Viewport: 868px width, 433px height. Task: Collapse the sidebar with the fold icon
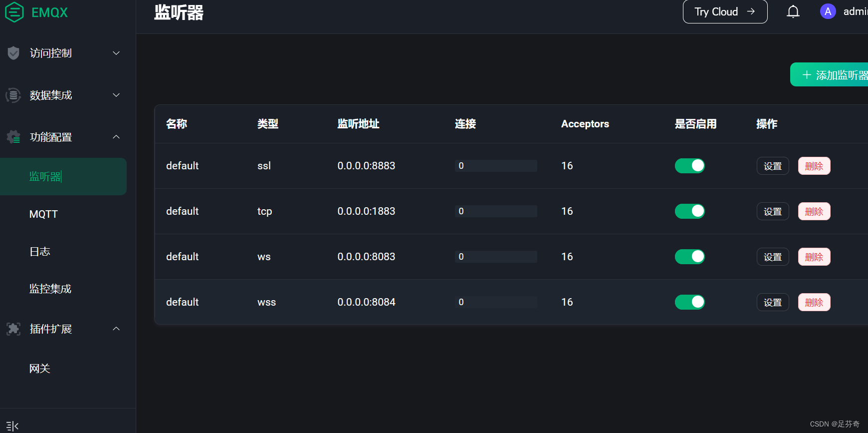tap(12, 426)
